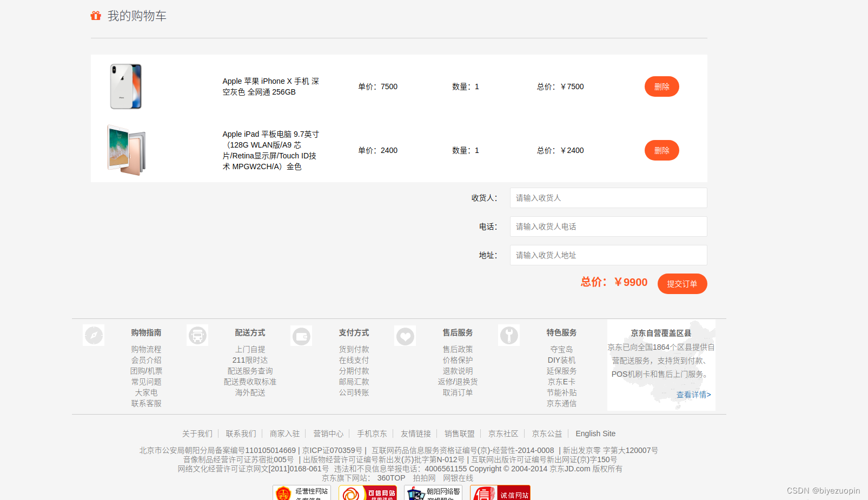Open 商家入驻 in the footer menu

click(x=285, y=434)
